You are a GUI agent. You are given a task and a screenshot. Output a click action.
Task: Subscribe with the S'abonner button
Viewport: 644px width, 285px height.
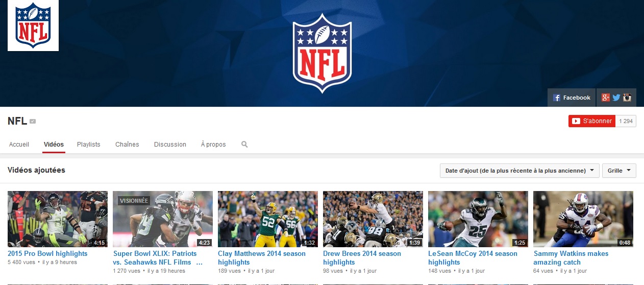pyautogui.click(x=592, y=121)
